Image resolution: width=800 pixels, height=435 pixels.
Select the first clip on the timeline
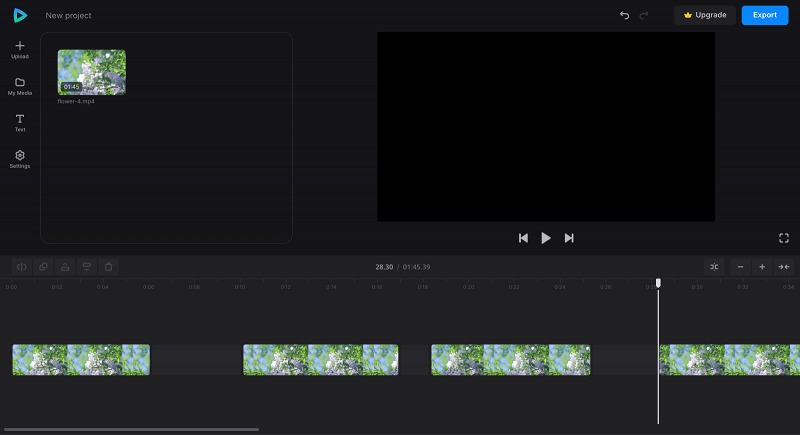tap(81, 360)
